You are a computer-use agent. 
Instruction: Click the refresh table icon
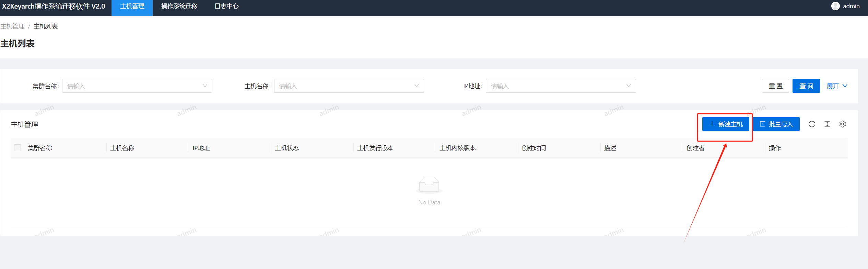811,124
